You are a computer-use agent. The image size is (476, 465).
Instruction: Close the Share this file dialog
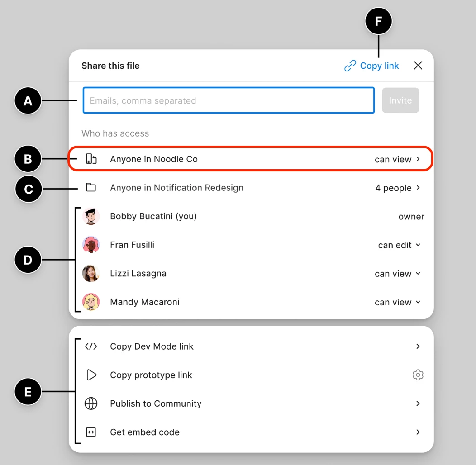click(418, 65)
